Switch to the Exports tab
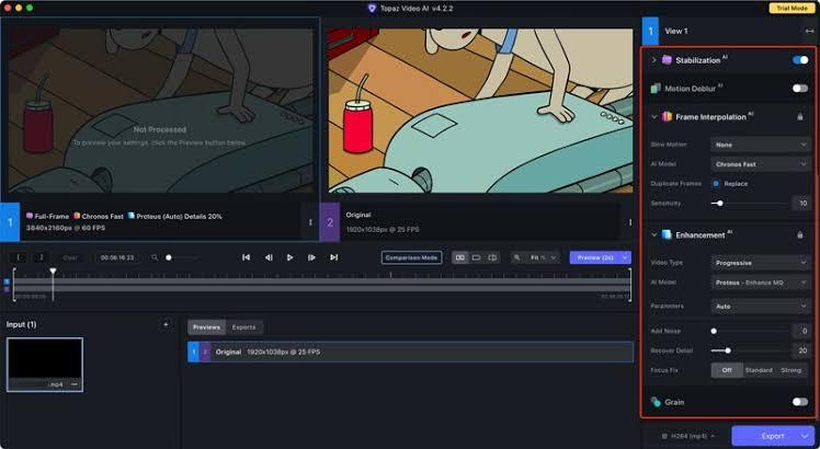 244,327
